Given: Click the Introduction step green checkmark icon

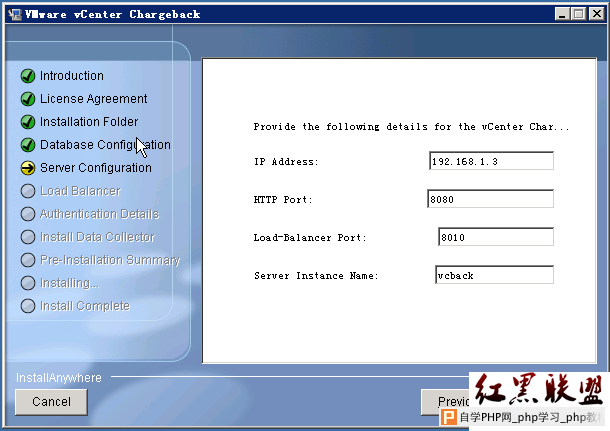Looking at the screenshot, I should 28,76.
